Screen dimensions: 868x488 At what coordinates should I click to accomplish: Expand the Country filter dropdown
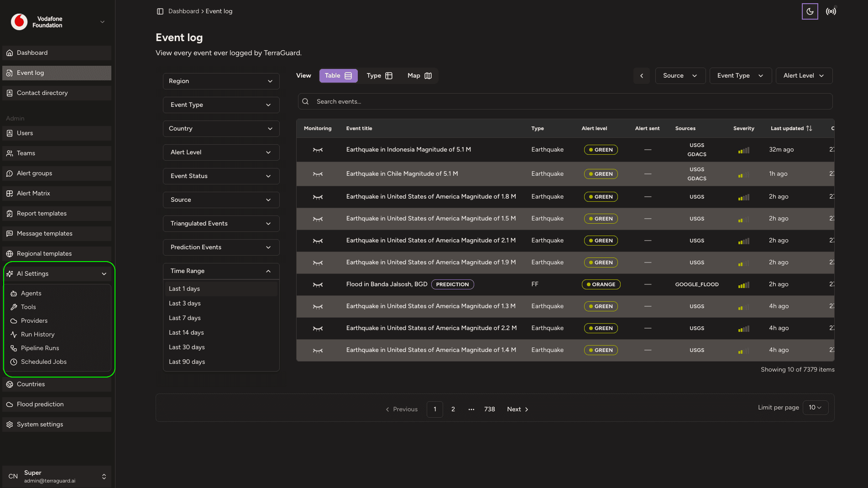pos(221,129)
